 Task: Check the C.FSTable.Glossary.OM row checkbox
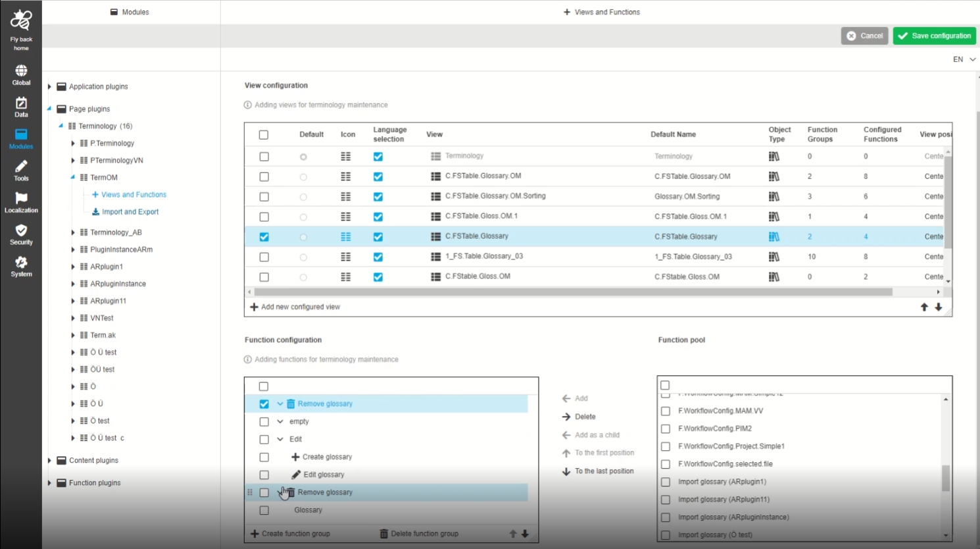264,176
